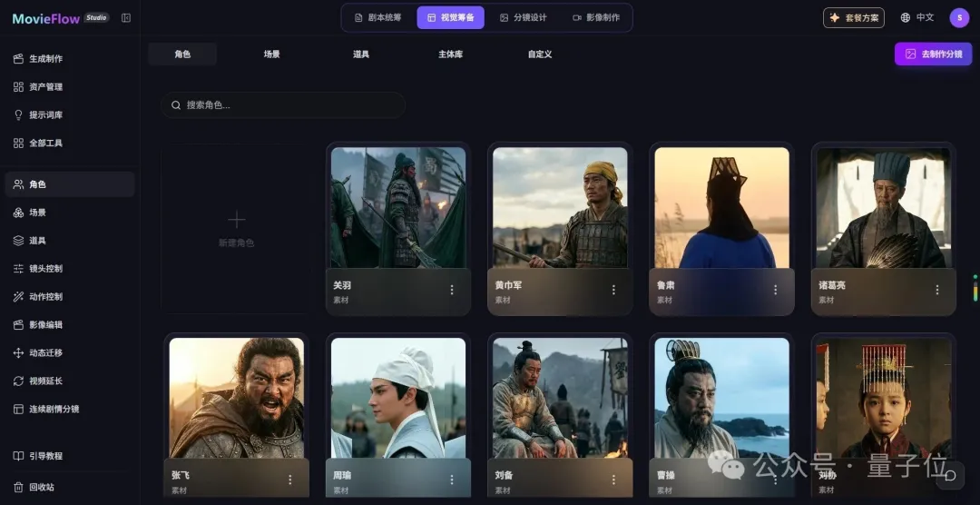
Task: Open 鲁肃 character thumbnail
Action: (722, 208)
